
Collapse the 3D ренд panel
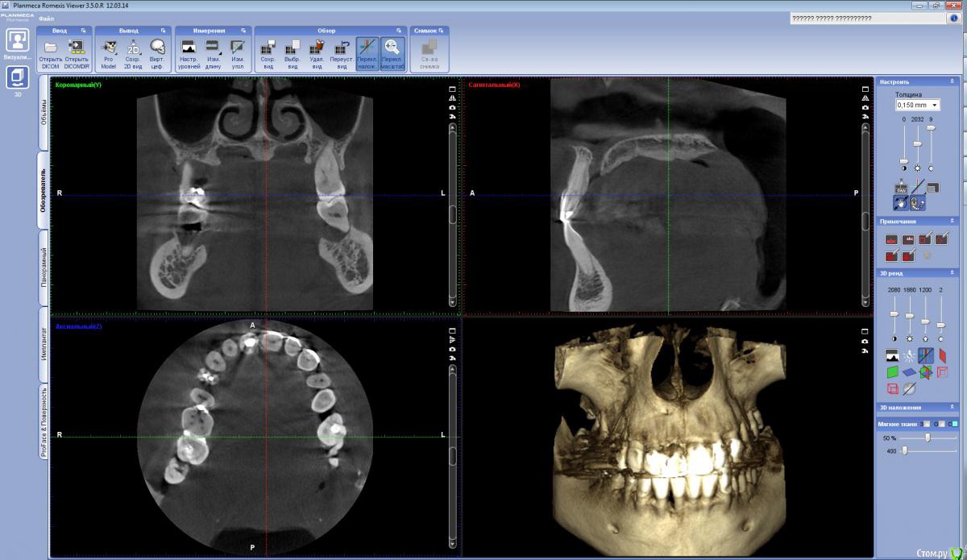click(952, 273)
